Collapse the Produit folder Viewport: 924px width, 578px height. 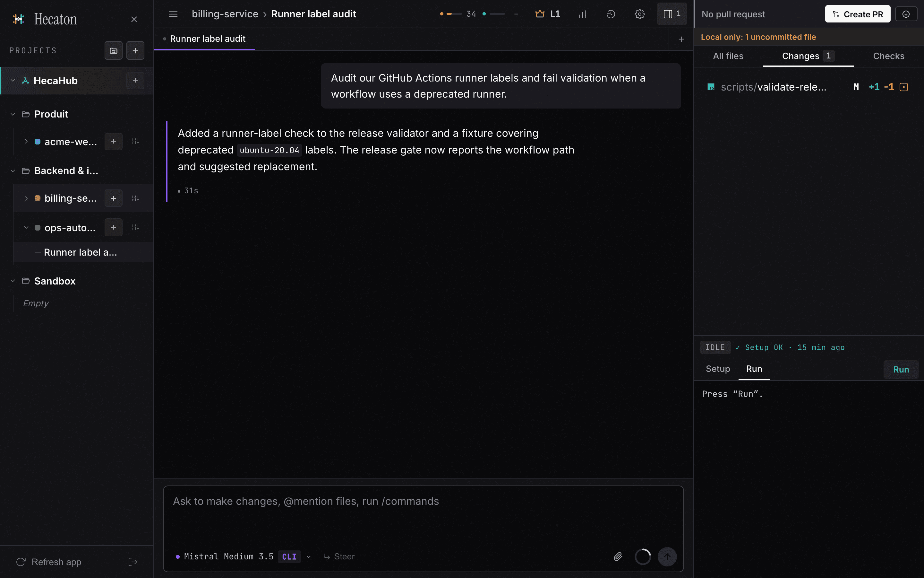pos(13,114)
